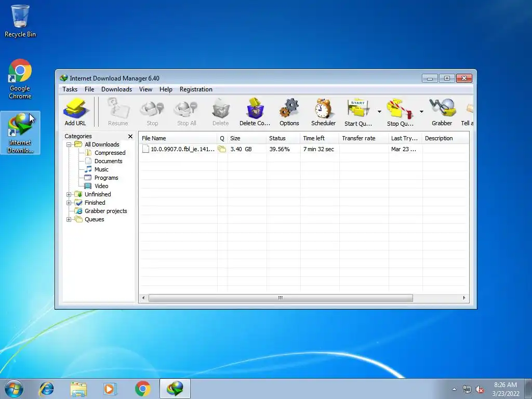Sort by Transfer rate column header
This screenshot has height=399, width=532.
click(364, 138)
